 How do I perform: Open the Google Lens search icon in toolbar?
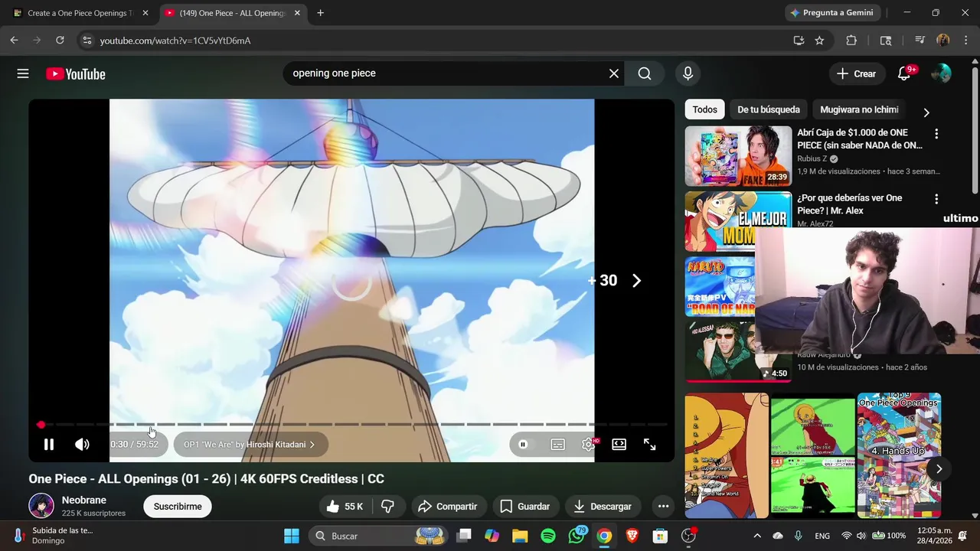pos(886,41)
